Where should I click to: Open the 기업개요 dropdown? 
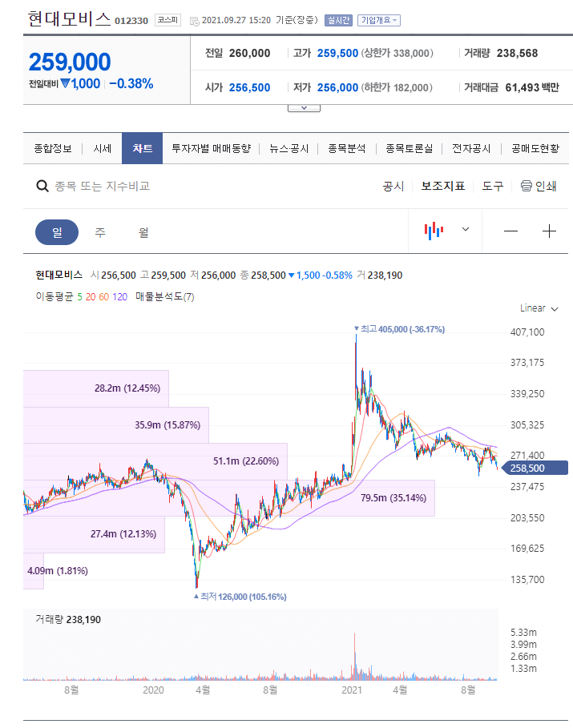tap(379, 21)
